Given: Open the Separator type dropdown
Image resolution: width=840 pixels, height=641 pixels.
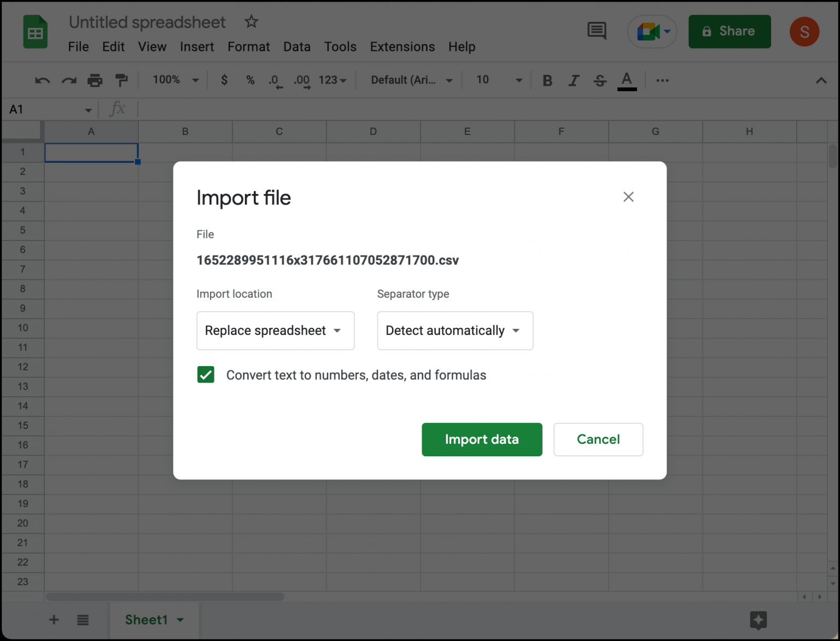Looking at the screenshot, I should (454, 331).
